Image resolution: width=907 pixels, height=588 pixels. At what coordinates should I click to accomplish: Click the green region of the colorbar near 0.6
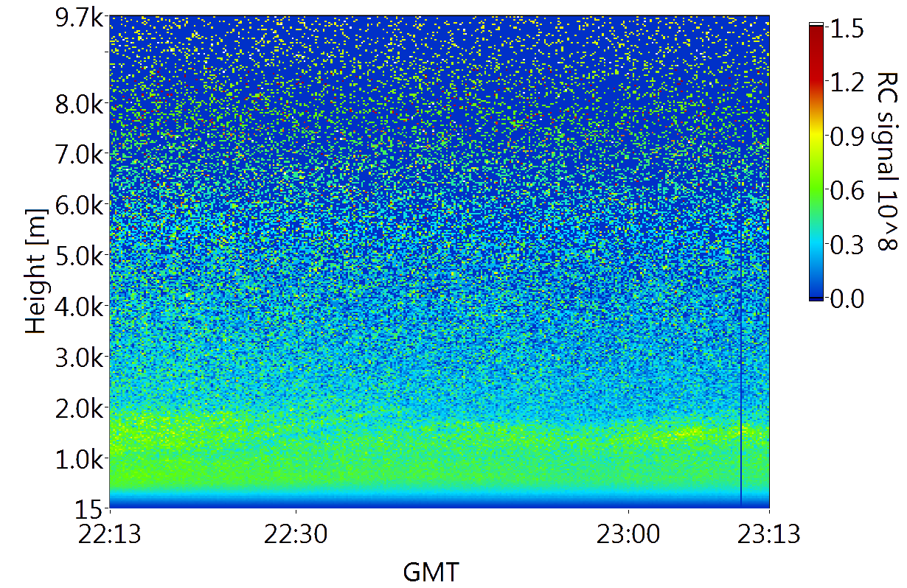pos(815,190)
